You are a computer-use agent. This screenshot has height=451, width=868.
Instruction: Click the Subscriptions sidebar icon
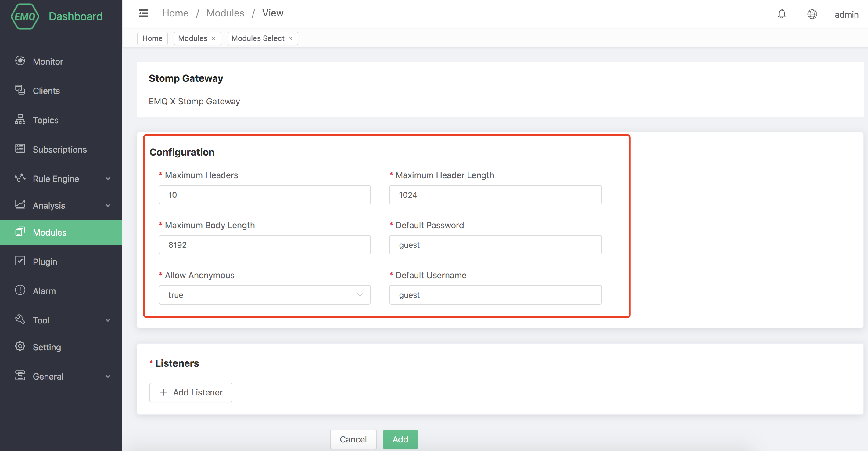pos(20,149)
